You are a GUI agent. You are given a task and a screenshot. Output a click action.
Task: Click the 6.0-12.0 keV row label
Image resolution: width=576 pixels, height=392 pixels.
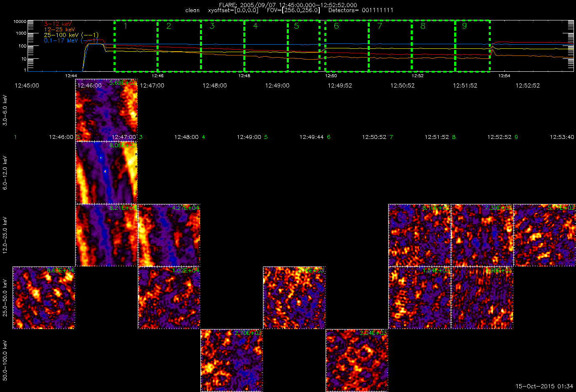[x=5, y=173]
